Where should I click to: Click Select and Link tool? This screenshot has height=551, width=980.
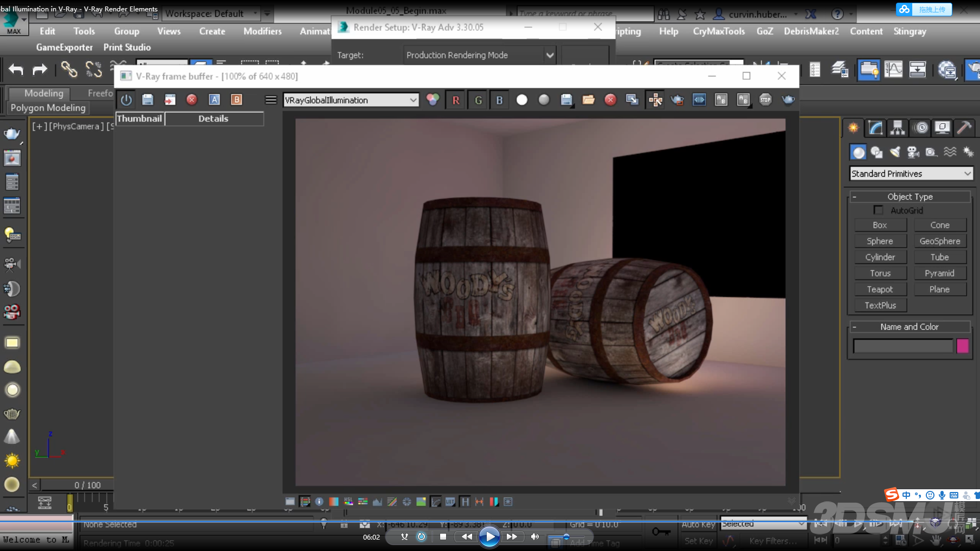tap(69, 69)
